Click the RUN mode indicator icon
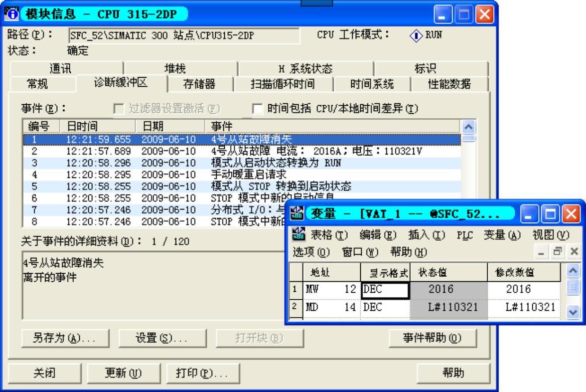Image resolution: width=586 pixels, height=392 pixels. pos(416,36)
